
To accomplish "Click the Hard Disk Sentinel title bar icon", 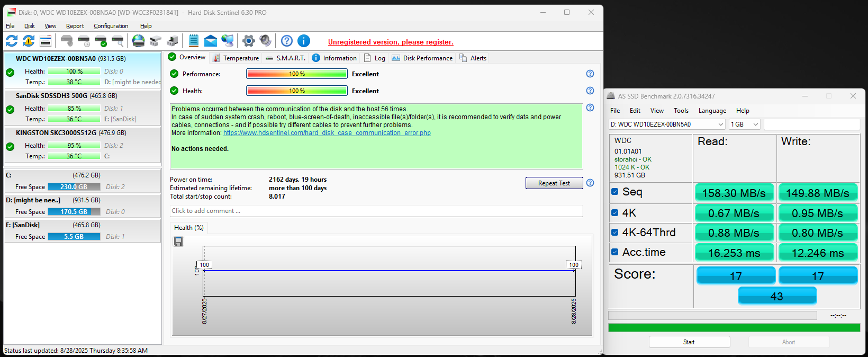I will pyautogui.click(x=11, y=12).
